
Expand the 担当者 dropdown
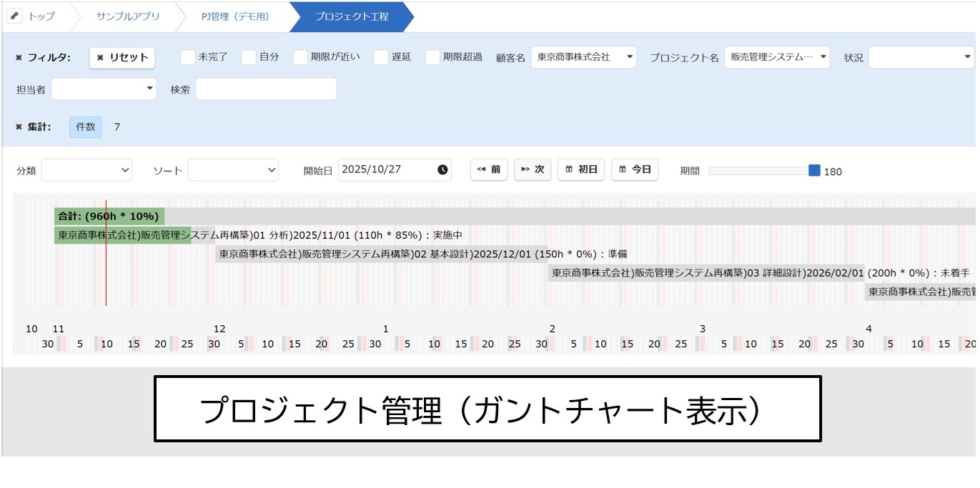(x=104, y=89)
